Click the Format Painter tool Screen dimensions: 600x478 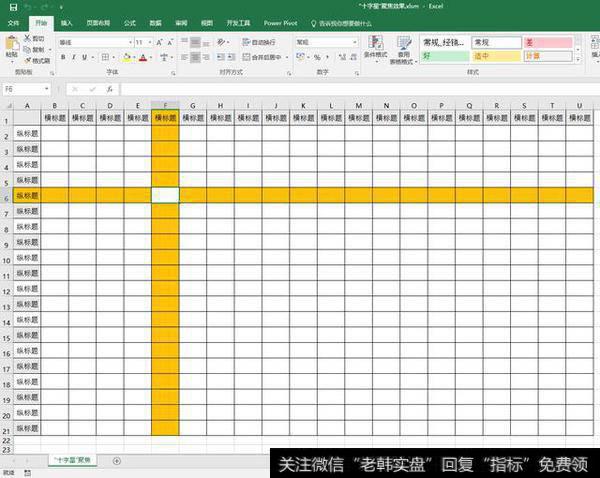click(39, 61)
